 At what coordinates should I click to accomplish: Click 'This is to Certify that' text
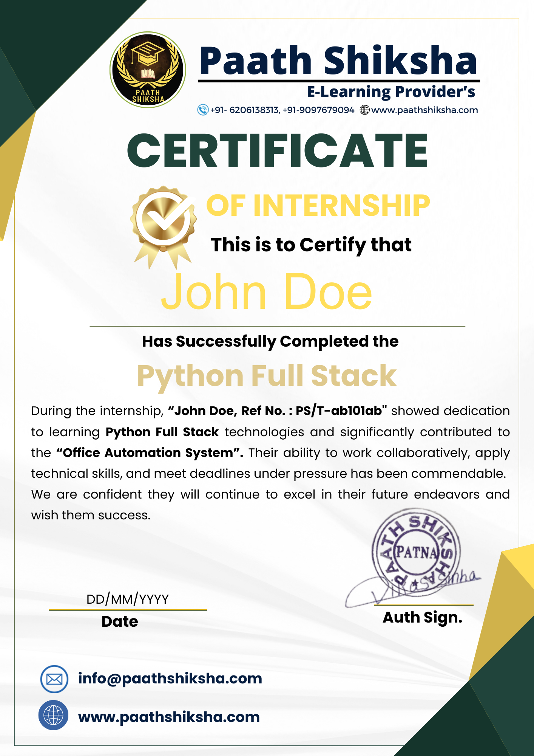click(x=311, y=245)
